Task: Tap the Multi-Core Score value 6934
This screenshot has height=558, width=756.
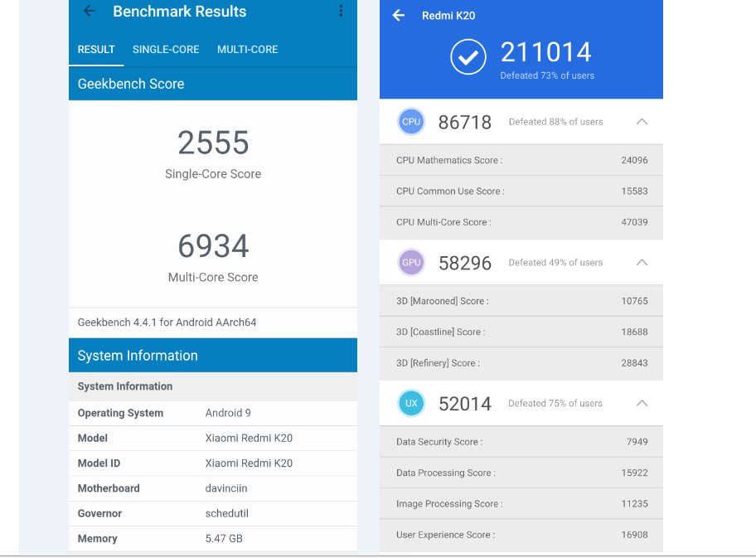Action: [x=213, y=246]
